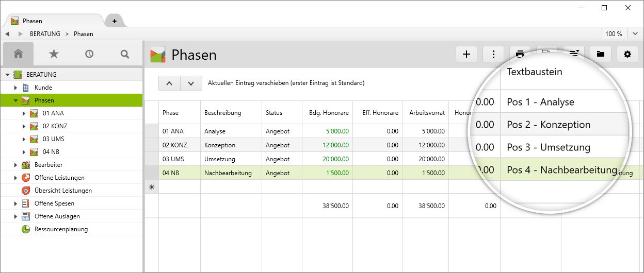Open a new tab with plus
The width and height of the screenshot is (644, 273).
pyautogui.click(x=115, y=21)
